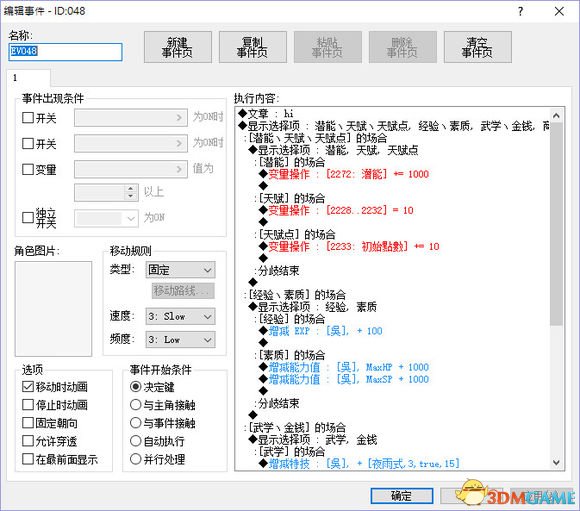Increase the variable value stepper
The width and height of the screenshot is (580, 511).
coord(130,188)
